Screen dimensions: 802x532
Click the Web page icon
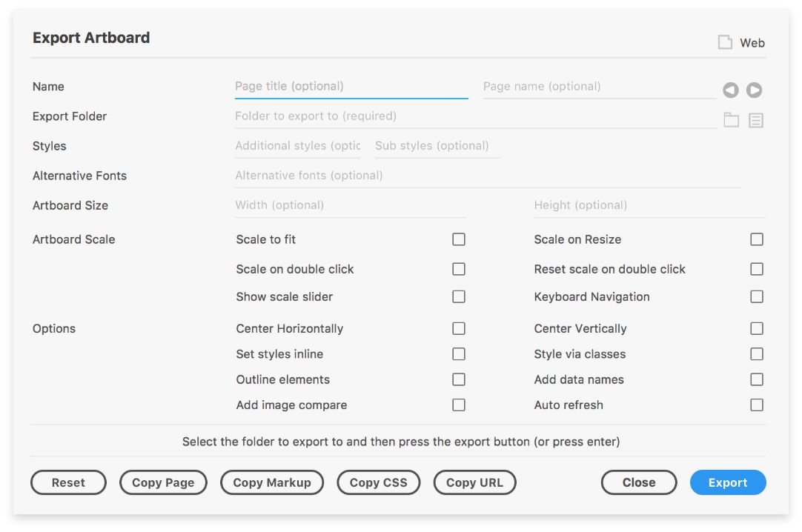tap(725, 42)
